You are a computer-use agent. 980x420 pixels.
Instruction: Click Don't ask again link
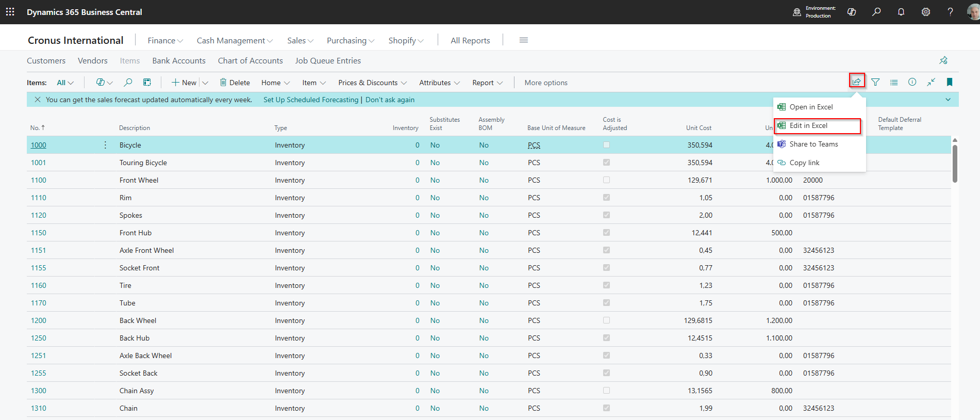click(390, 100)
